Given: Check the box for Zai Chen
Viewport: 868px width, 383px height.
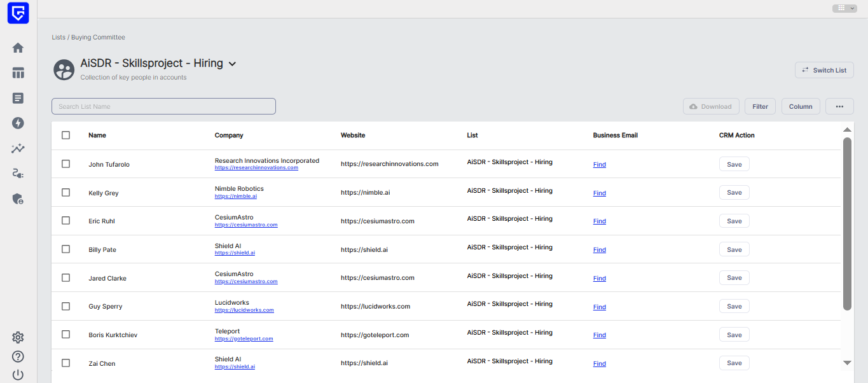Looking at the screenshot, I should (x=65, y=363).
